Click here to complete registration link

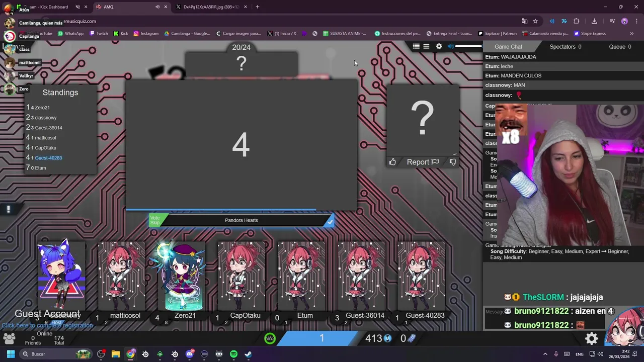(x=47, y=325)
